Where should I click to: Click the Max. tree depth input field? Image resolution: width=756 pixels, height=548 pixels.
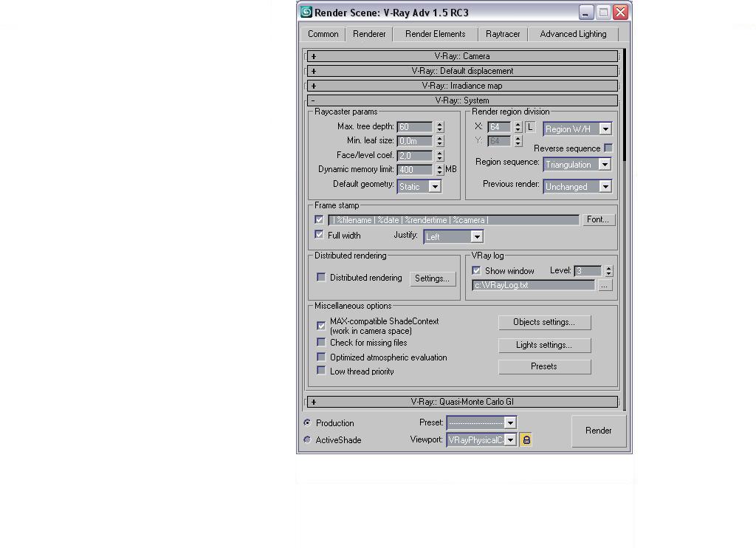[415, 127]
